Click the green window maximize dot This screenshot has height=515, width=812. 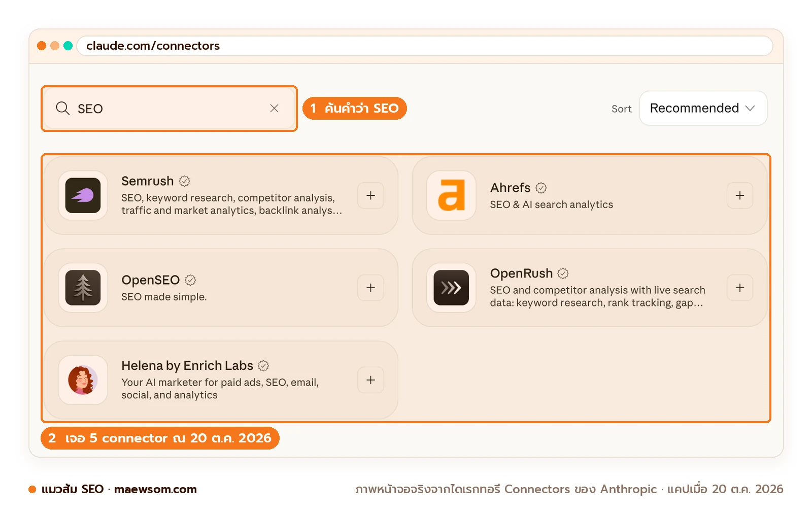coord(68,46)
